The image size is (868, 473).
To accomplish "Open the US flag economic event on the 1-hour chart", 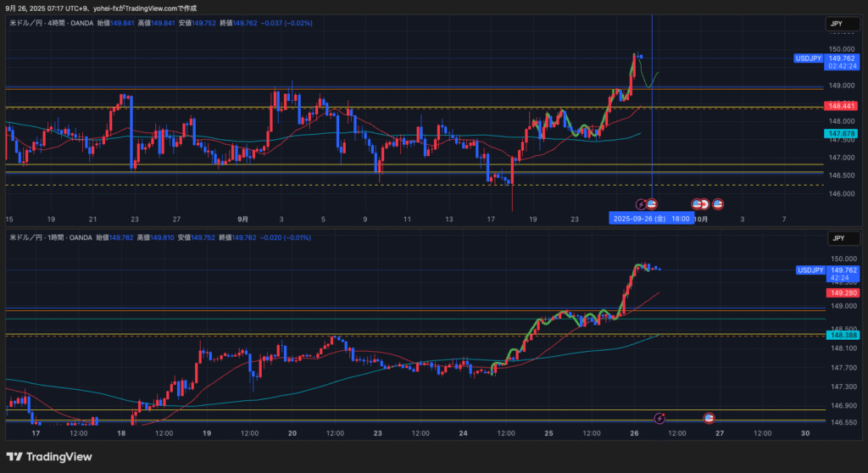I will click(709, 418).
